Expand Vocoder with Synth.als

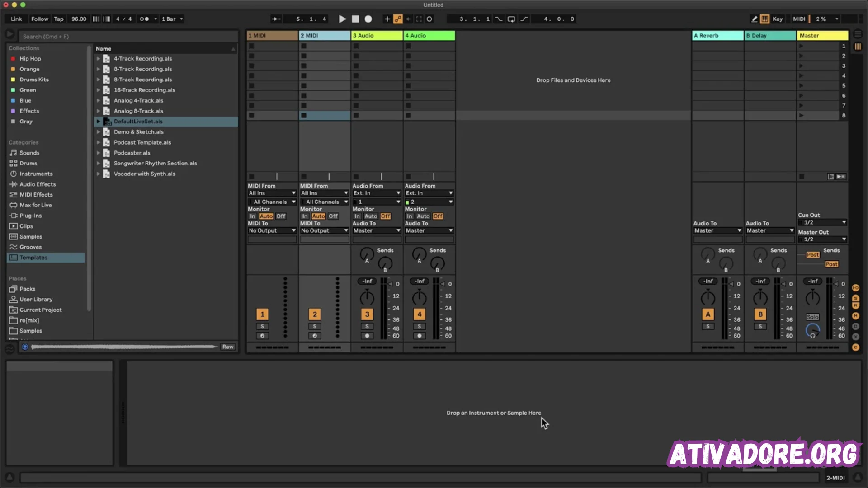point(98,174)
